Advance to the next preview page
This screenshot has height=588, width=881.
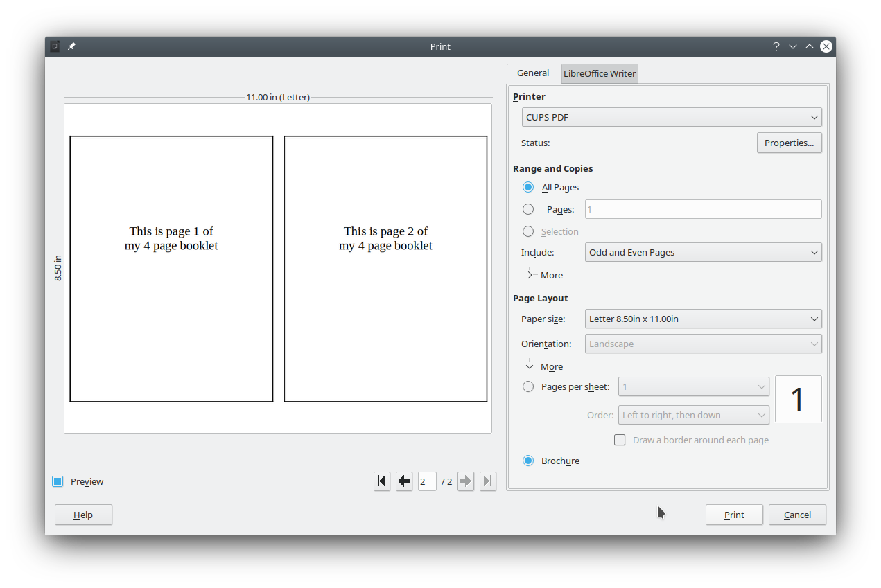click(x=465, y=481)
